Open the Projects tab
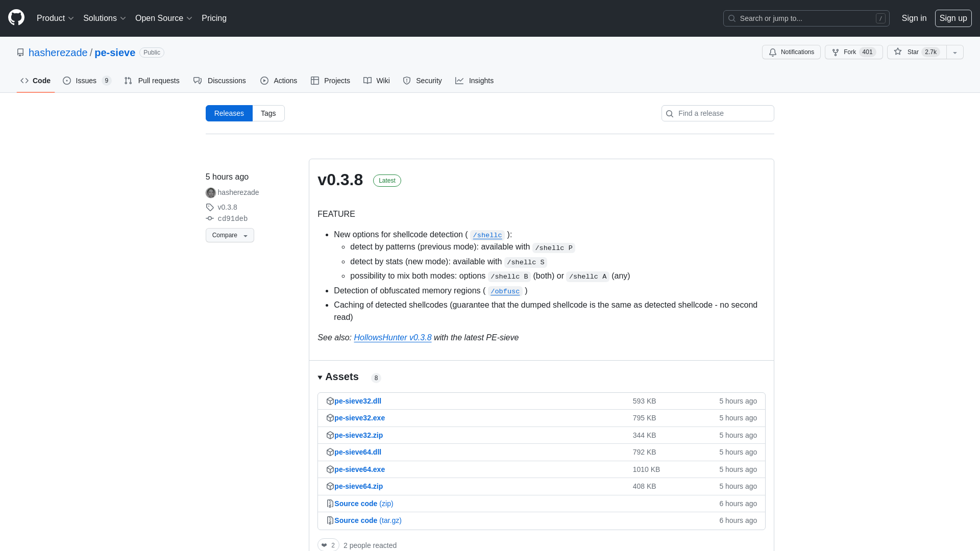 330,81
